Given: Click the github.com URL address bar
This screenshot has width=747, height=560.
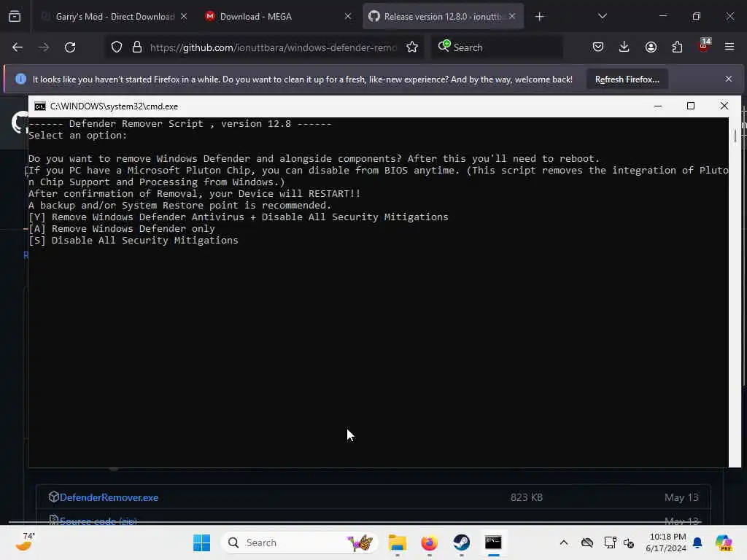Looking at the screenshot, I should coord(274,47).
